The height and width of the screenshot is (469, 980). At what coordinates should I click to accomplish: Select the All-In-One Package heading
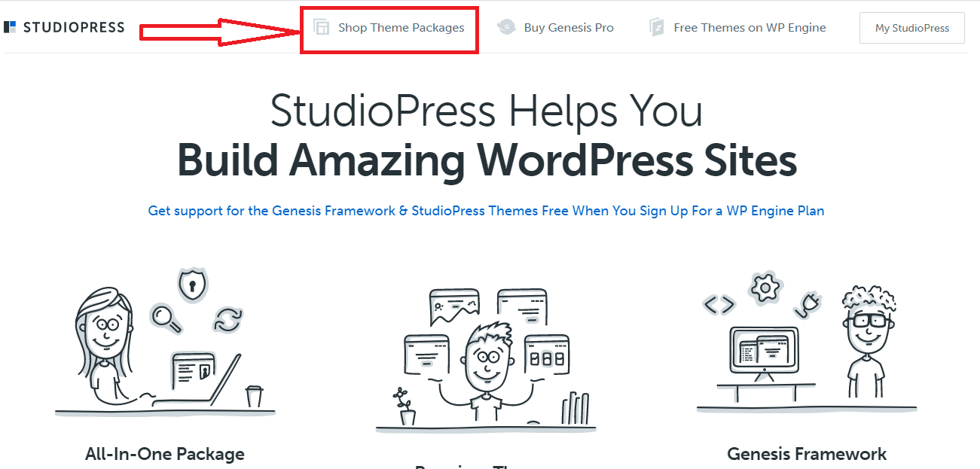[165, 454]
